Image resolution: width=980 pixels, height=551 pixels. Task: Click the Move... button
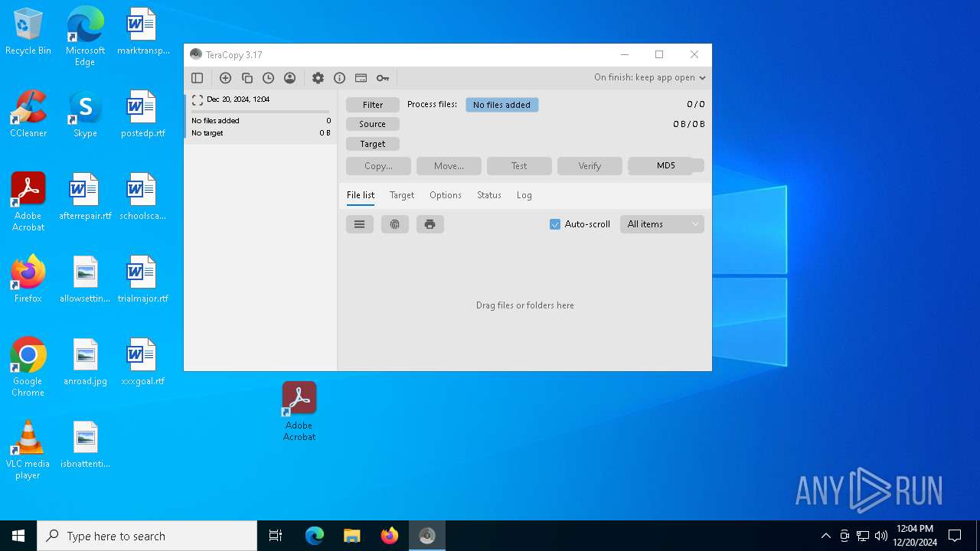coord(449,166)
